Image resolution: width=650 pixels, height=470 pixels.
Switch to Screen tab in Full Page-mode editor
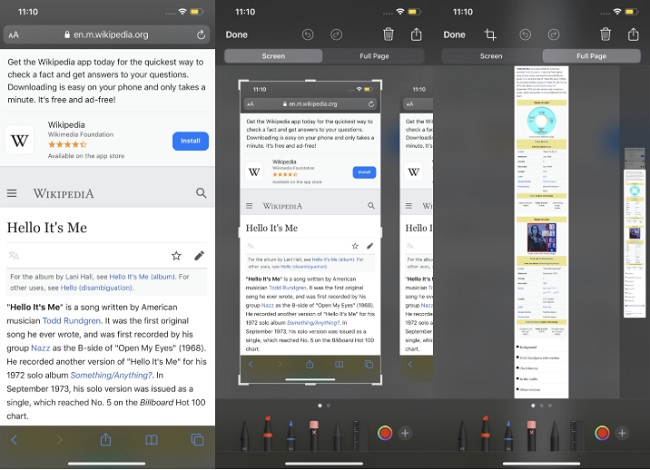pos(491,56)
